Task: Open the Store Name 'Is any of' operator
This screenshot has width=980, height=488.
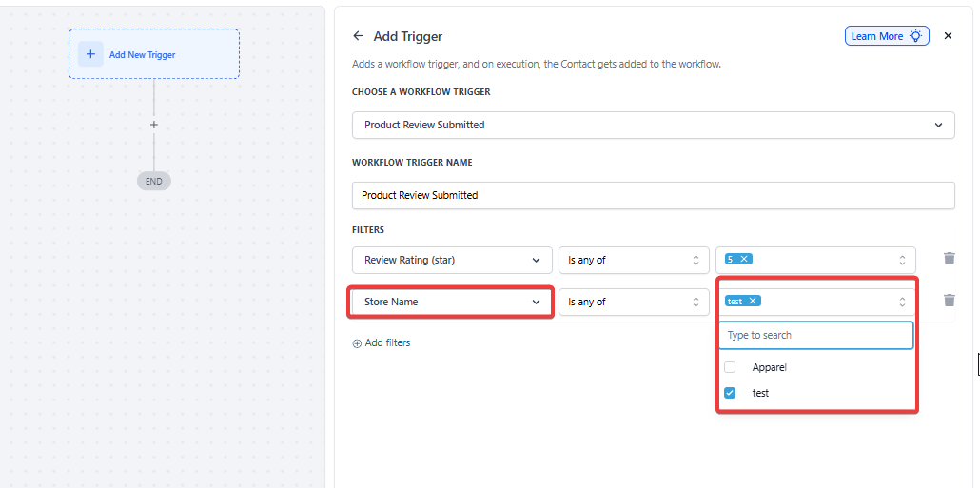Action: click(633, 302)
